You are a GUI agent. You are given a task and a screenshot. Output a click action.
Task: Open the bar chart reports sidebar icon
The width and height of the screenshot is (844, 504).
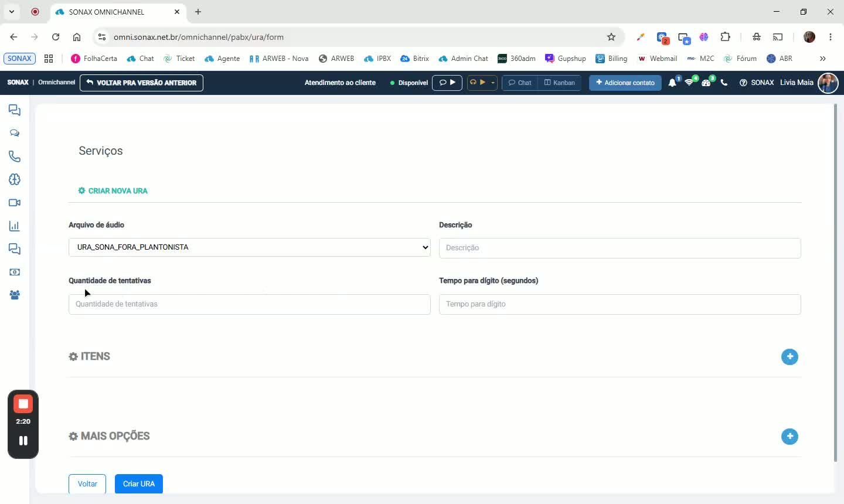(x=15, y=226)
